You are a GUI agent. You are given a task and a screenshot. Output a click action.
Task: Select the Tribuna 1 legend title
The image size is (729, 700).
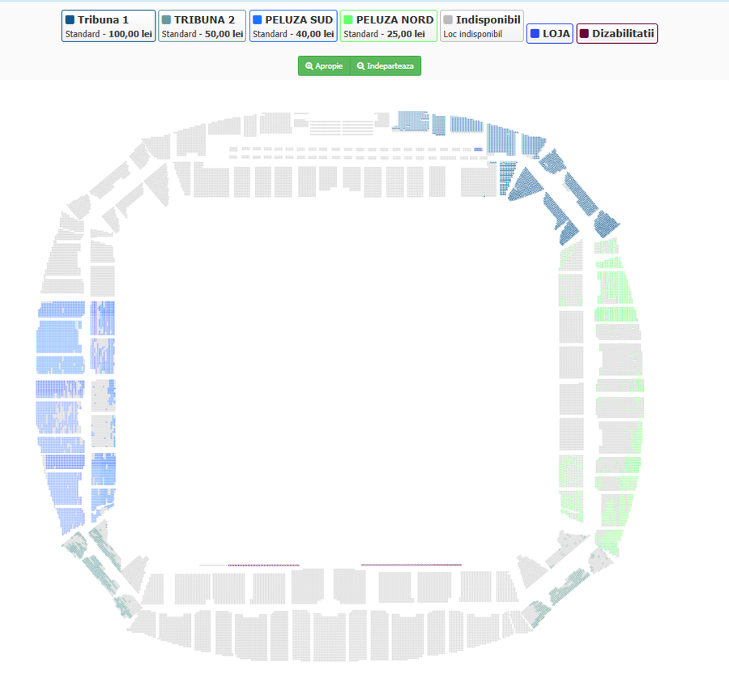coord(103,19)
